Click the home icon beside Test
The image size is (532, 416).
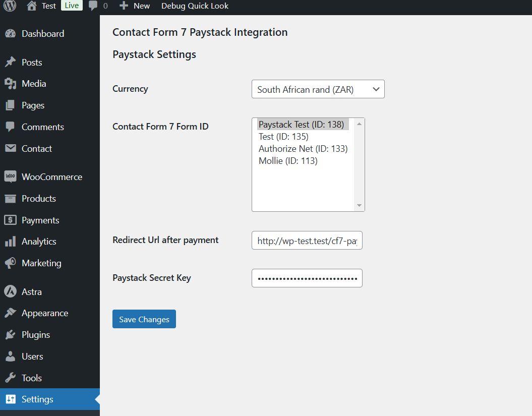(32, 6)
